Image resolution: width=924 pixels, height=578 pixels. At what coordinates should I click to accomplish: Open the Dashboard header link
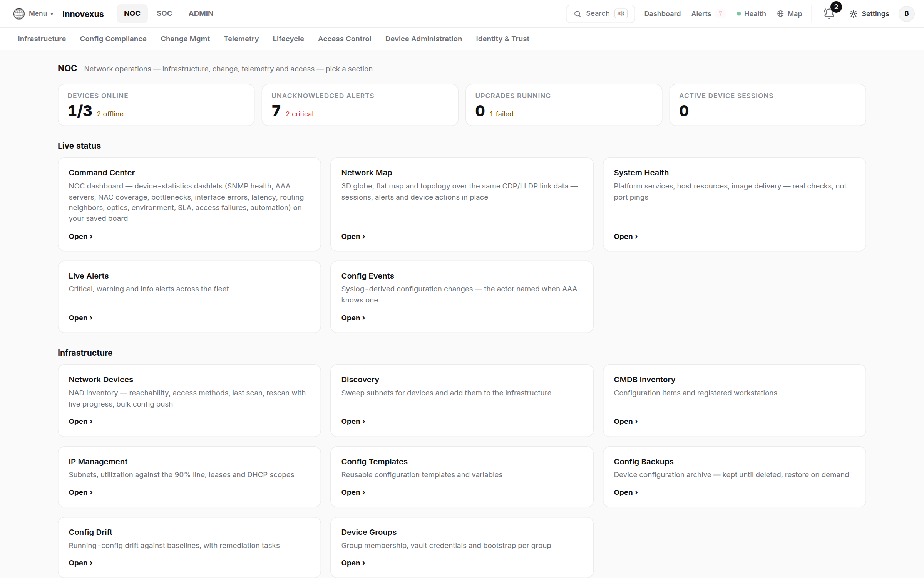click(662, 14)
